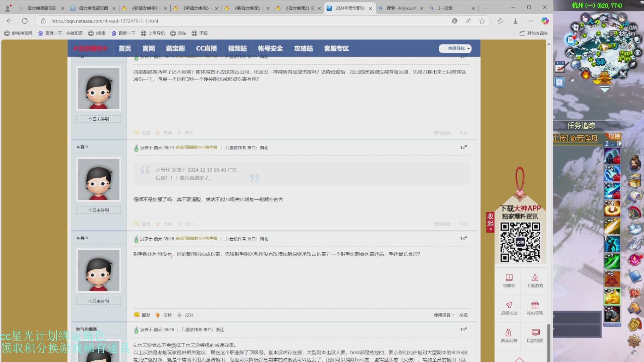Collapse the 收起 side banner
Viewport: 644px width, 362px height.
pyautogui.click(x=490, y=222)
